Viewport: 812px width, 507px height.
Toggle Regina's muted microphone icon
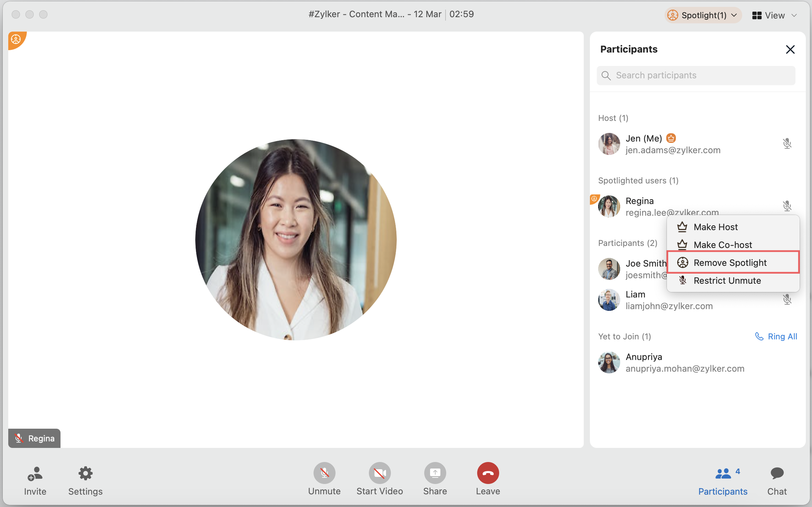(787, 206)
